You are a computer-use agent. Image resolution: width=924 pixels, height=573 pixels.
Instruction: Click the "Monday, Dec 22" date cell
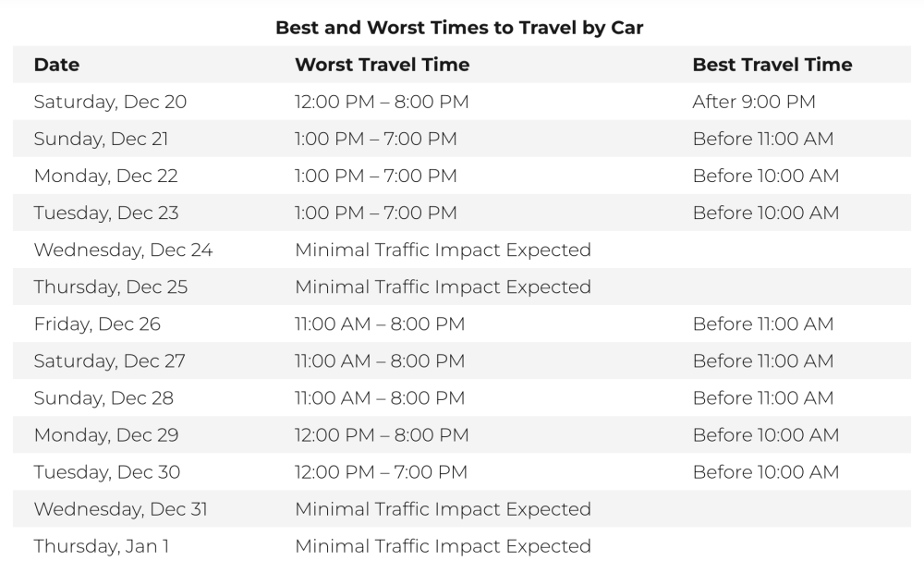(105, 176)
